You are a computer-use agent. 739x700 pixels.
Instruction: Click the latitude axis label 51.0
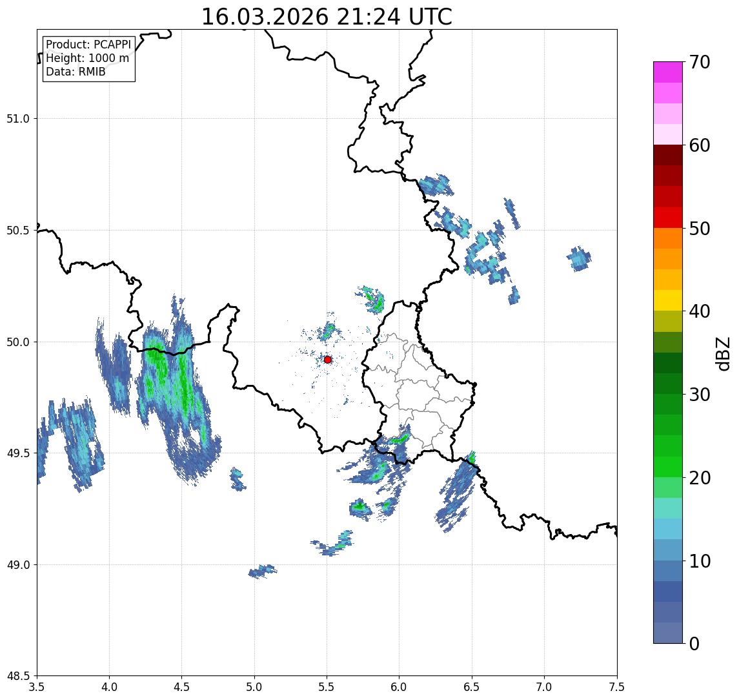tap(18, 119)
